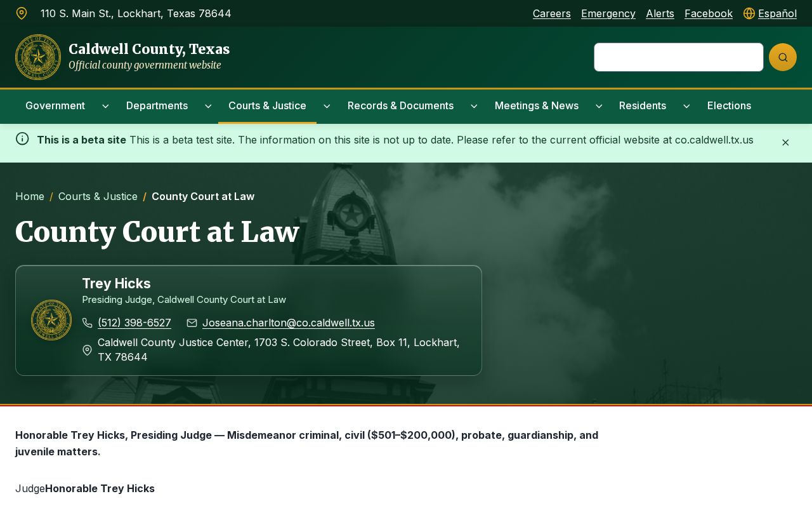Expand the Meetings & News submenu chevron
812x508 pixels.
click(x=599, y=106)
